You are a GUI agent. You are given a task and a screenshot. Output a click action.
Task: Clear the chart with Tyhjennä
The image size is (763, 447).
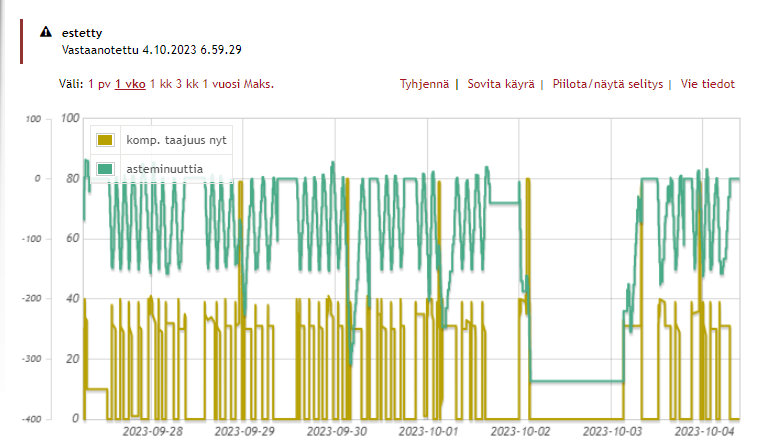[x=424, y=84]
